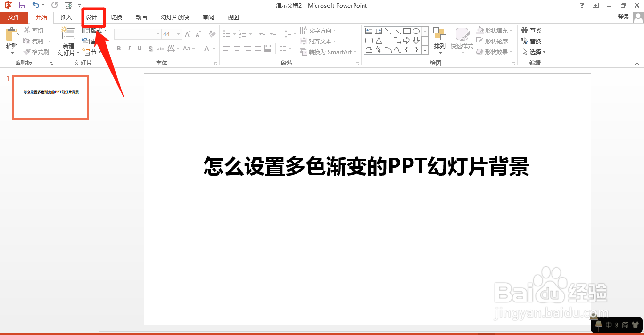Start slideshow from beginning in quick access toolbar
This screenshot has width=644, height=335.
pyautogui.click(x=69, y=5)
